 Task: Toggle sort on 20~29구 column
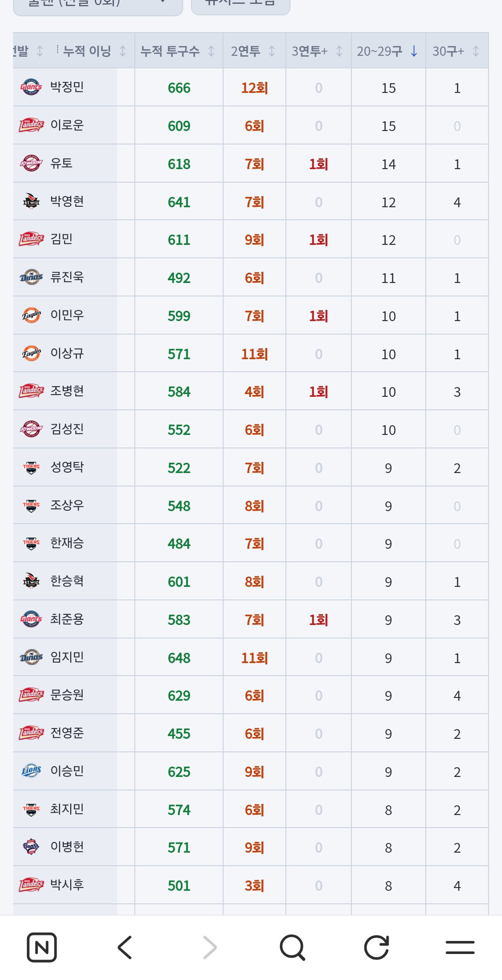[388, 51]
